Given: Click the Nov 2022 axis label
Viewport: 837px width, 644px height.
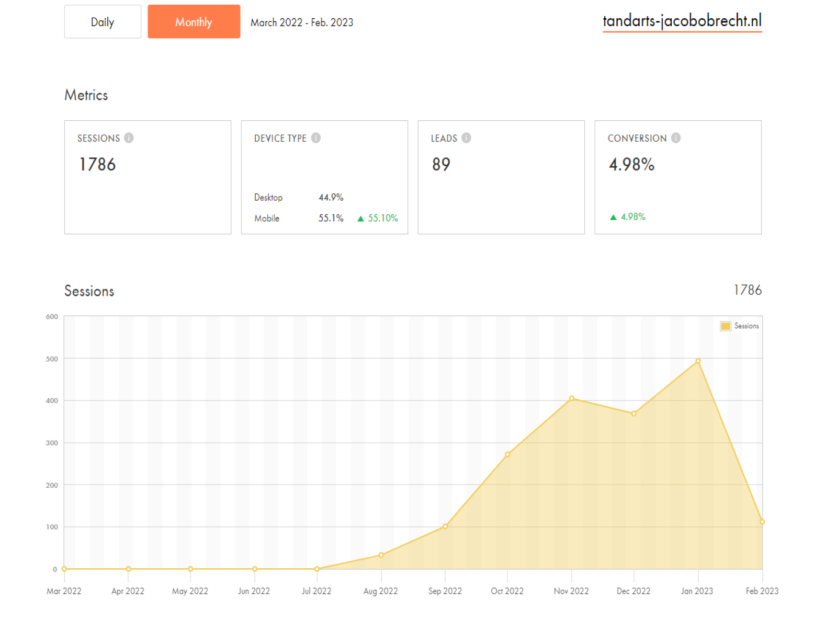Looking at the screenshot, I should [571, 591].
